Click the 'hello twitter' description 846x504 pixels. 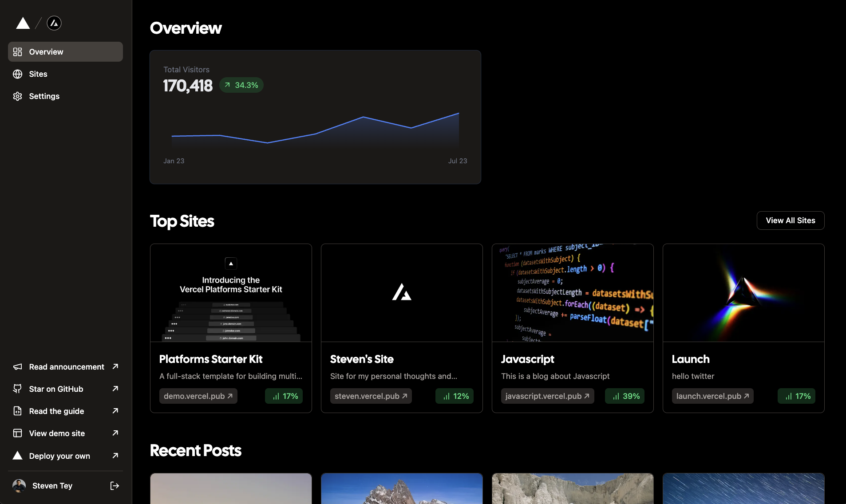693,376
